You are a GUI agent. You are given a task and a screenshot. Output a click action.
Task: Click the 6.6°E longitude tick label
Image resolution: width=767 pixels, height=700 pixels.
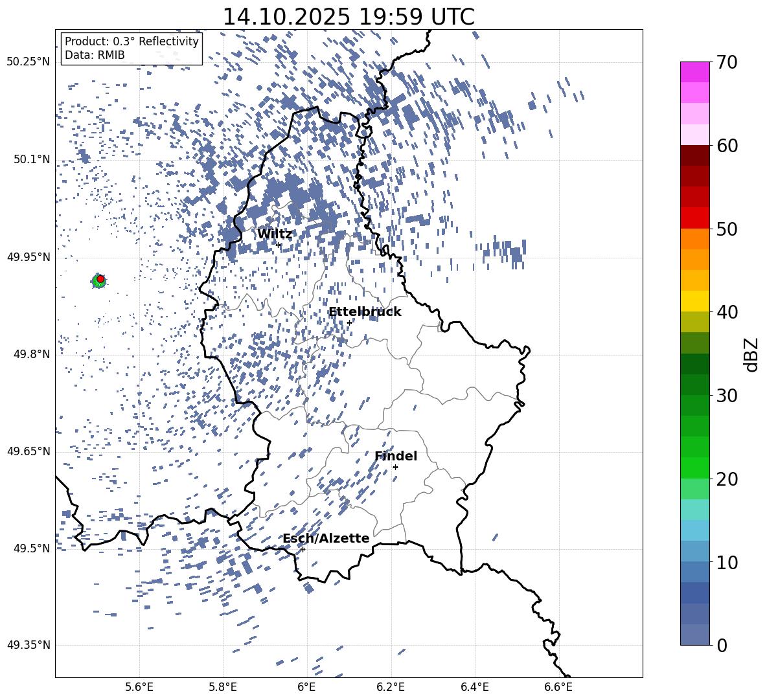coord(558,687)
